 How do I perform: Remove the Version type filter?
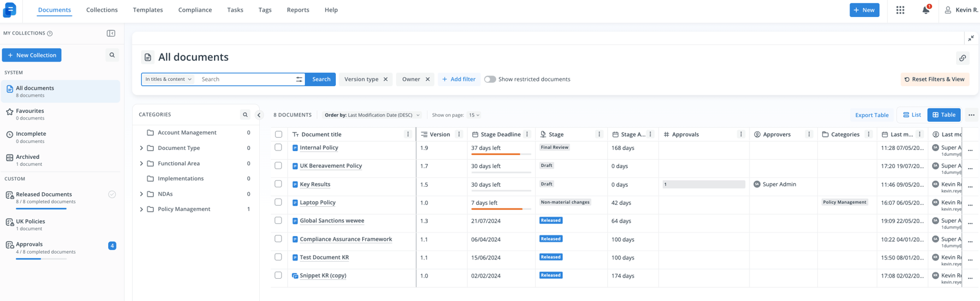386,79
